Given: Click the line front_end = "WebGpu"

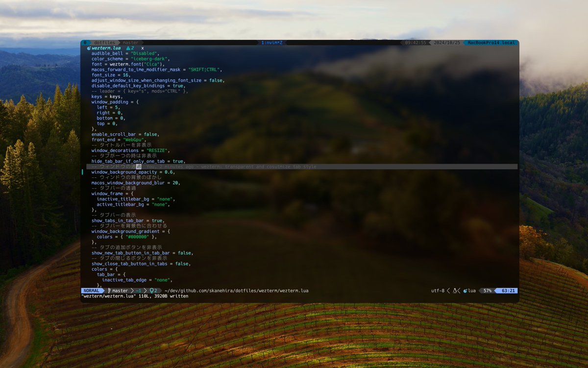Looking at the screenshot, I should (x=119, y=140).
